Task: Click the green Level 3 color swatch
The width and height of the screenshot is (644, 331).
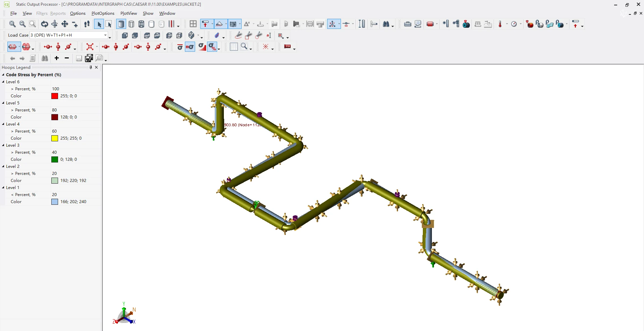Action: point(55,159)
